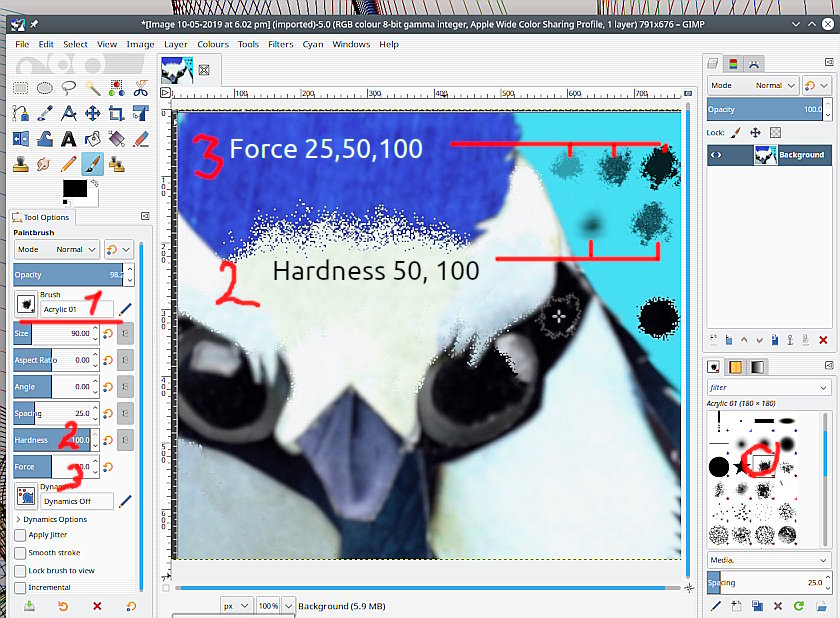The height and width of the screenshot is (618, 840).
Task: Switch to Patterns tab
Action: 736,367
